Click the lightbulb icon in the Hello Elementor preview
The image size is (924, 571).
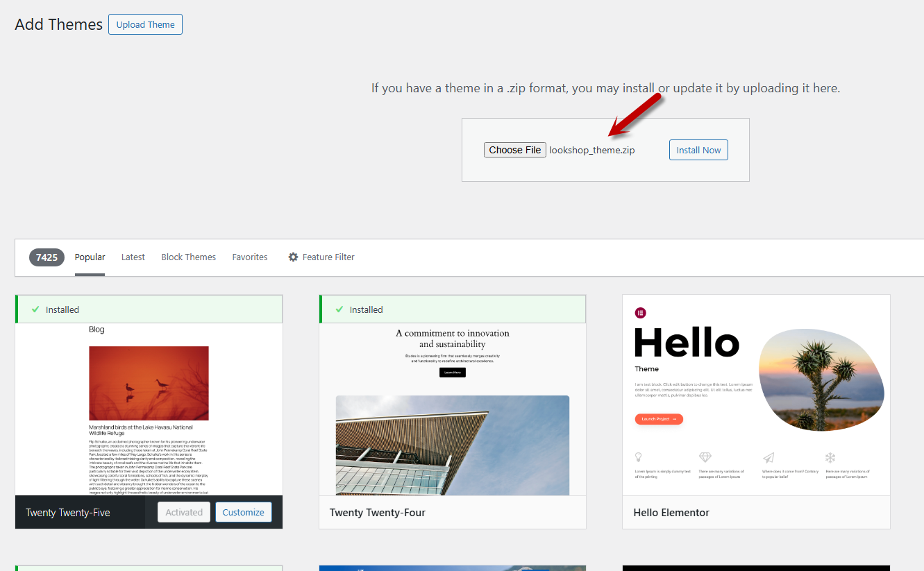point(639,457)
